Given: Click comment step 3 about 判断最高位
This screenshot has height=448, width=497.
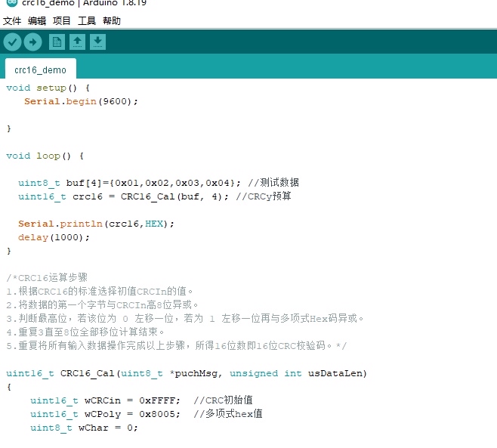Looking at the screenshot, I should pos(185,318).
